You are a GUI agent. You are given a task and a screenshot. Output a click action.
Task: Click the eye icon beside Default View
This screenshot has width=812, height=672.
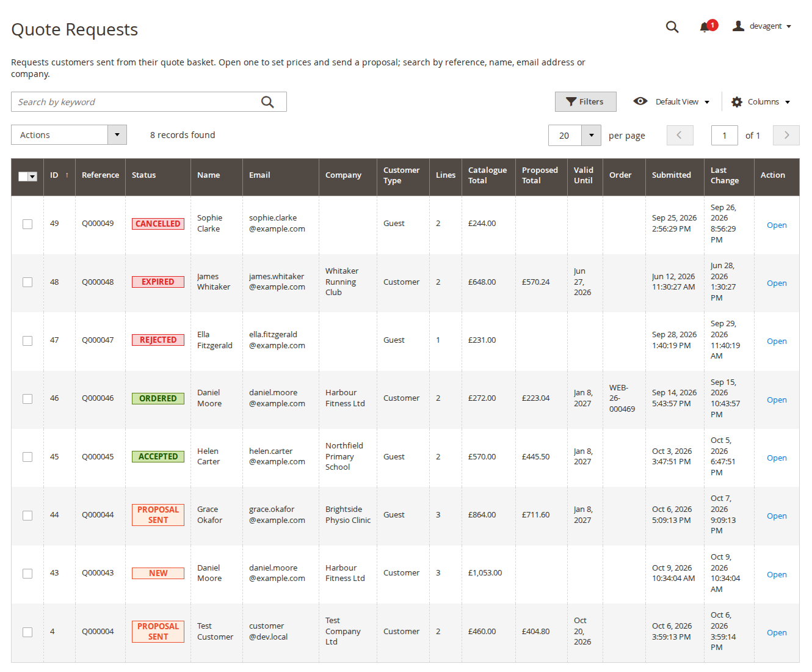pos(640,101)
